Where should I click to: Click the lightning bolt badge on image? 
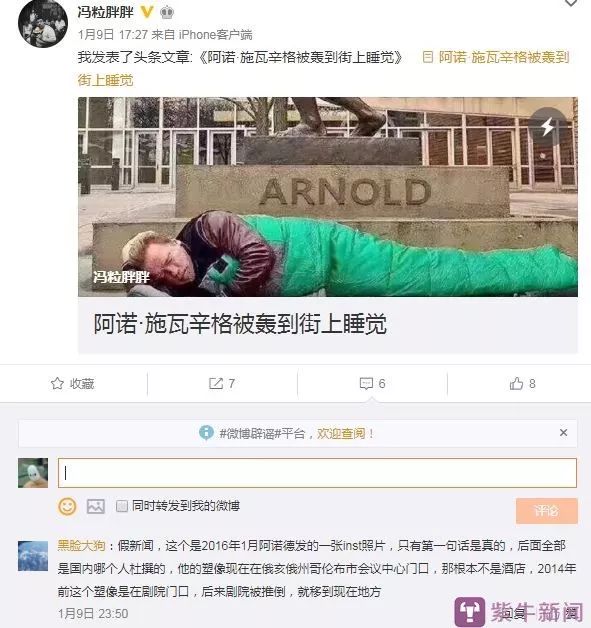tap(547, 127)
